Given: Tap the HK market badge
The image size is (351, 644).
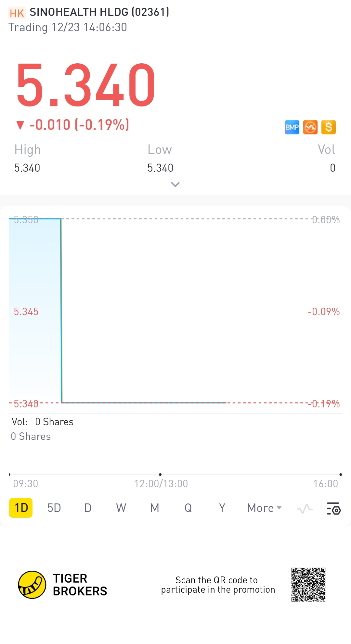Looking at the screenshot, I should [17, 13].
